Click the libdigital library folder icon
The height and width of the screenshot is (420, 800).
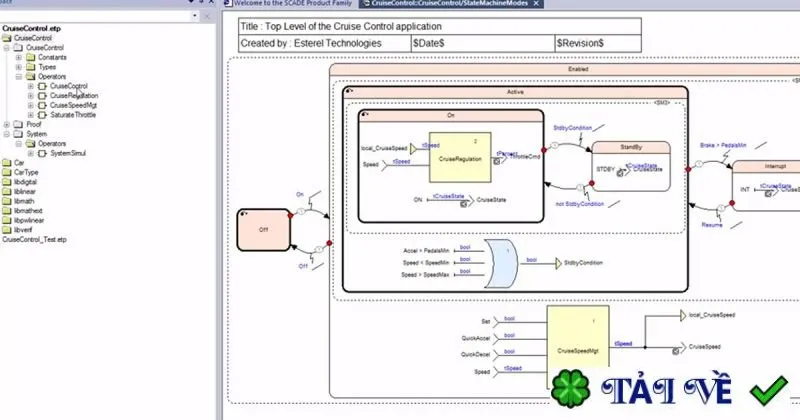coord(6,182)
